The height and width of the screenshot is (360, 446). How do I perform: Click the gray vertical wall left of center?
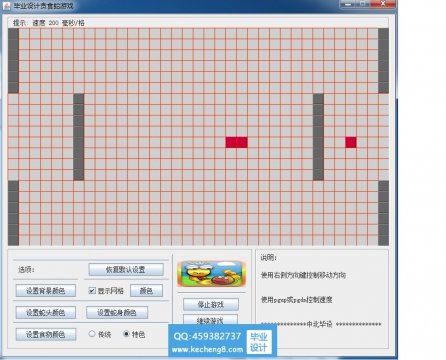pos(79,137)
